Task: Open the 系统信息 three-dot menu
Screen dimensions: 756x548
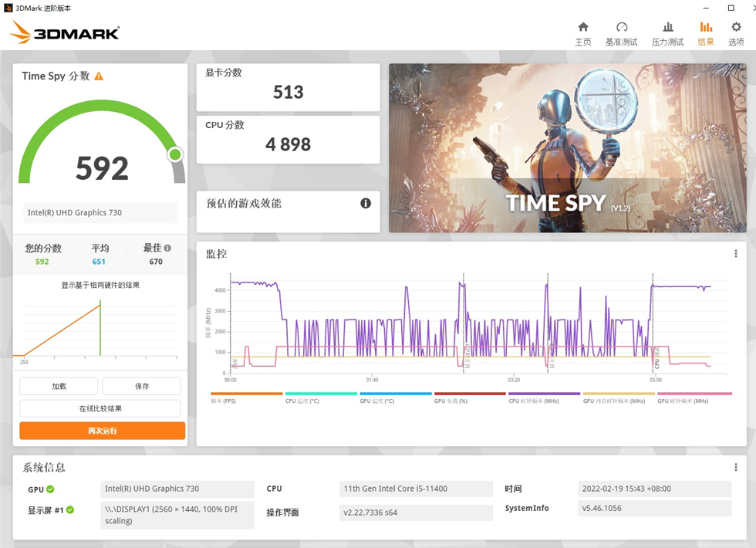Action: (x=736, y=467)
